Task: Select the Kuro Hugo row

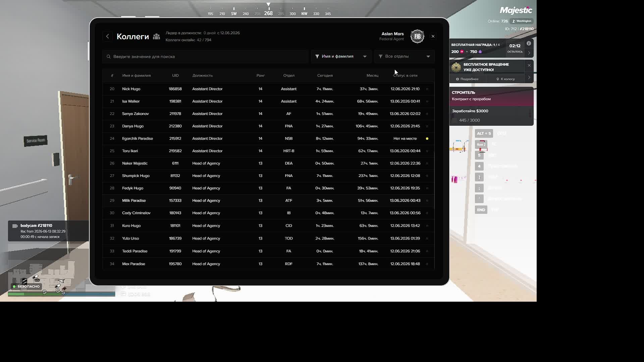Action: 268,226
